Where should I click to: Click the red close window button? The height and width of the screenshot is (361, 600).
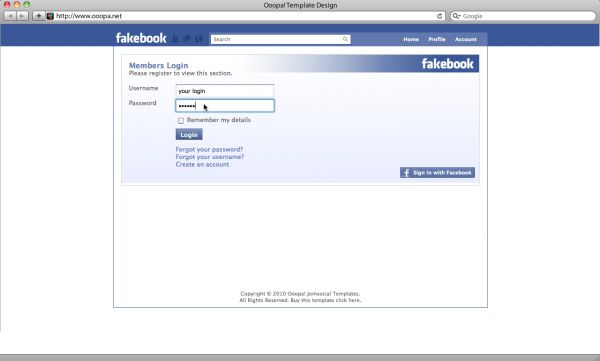pyautogui.click(x=7, y=5)
